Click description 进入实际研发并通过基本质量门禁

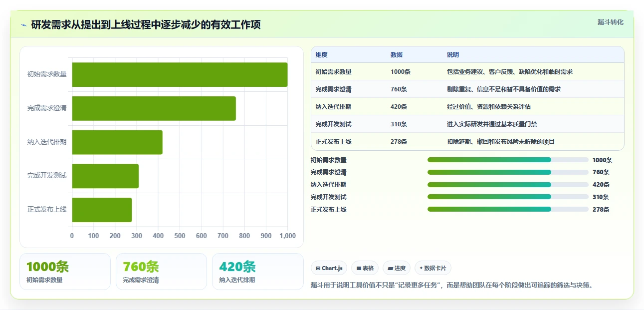tap(492, 124)
